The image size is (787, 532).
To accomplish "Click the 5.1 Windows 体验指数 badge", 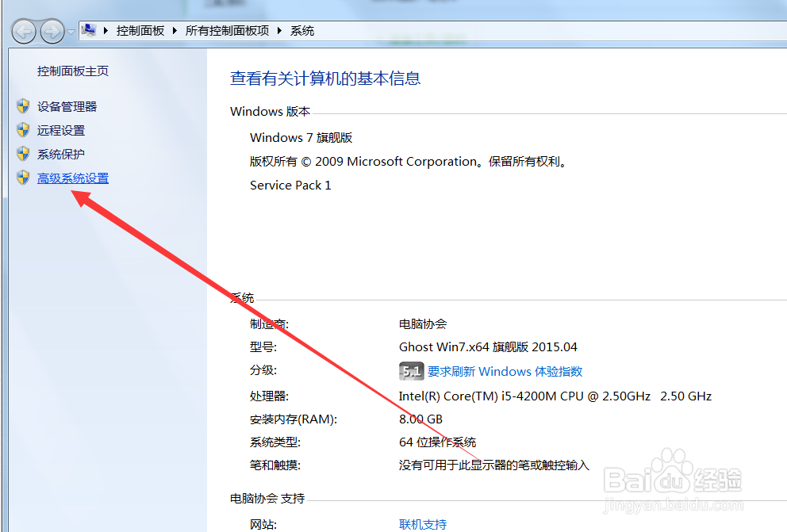I will coord(411,370).
